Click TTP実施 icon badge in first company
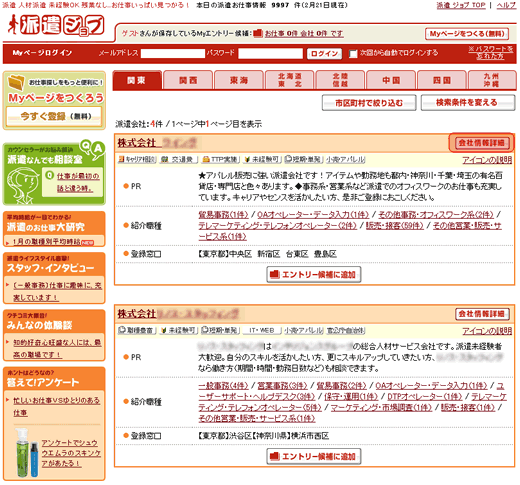The width and height of the screenshot is (520, 485). [x=220, y=159]
